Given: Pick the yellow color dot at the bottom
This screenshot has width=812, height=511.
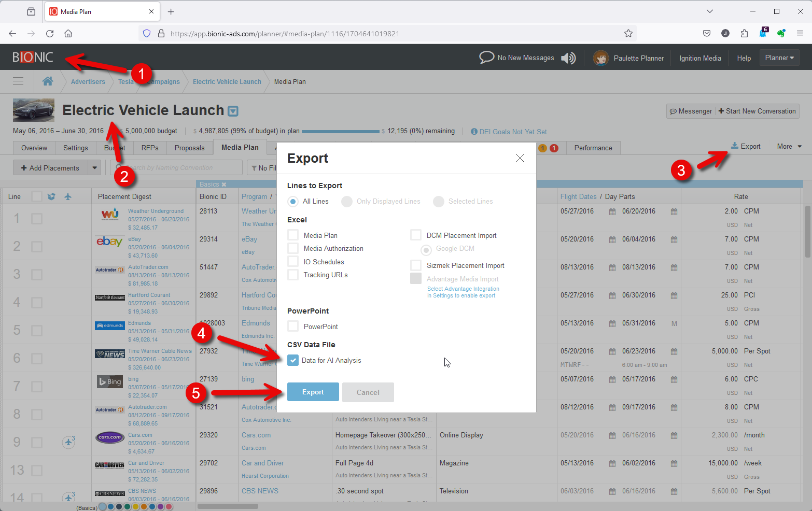Looking at the screenshot, I should pos(136,507).
